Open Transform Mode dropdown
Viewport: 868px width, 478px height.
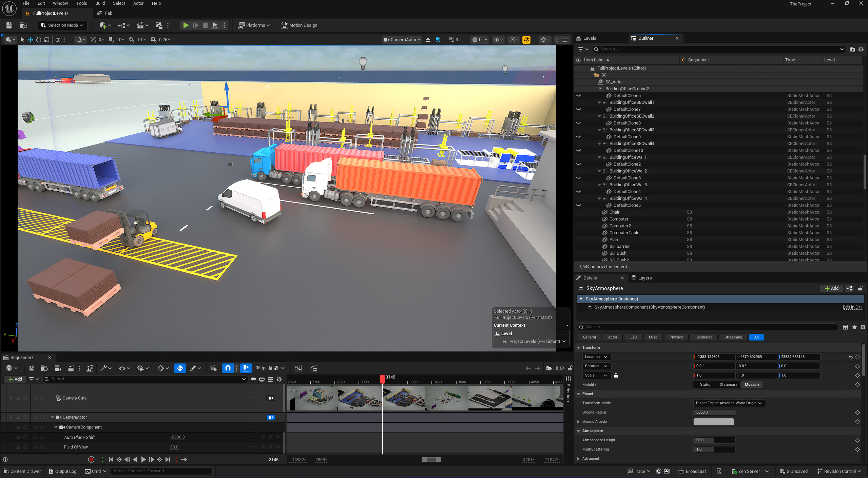(729, 403)
